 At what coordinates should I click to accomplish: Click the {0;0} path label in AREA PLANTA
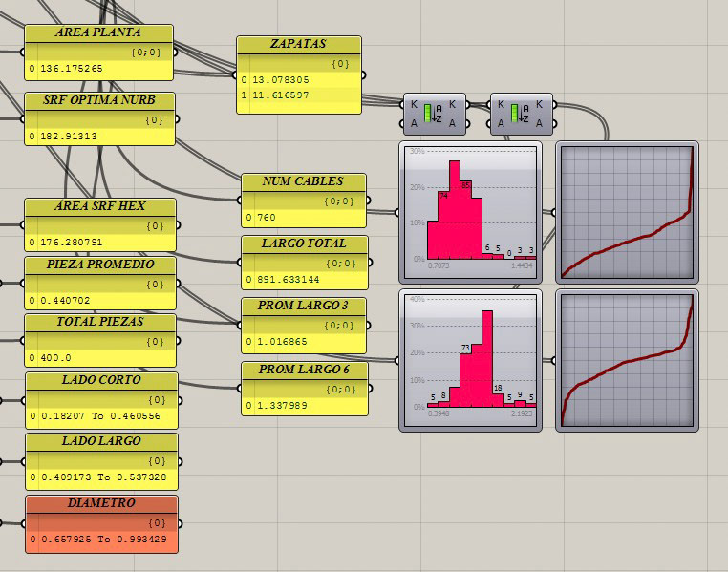[x=146, y=53]
